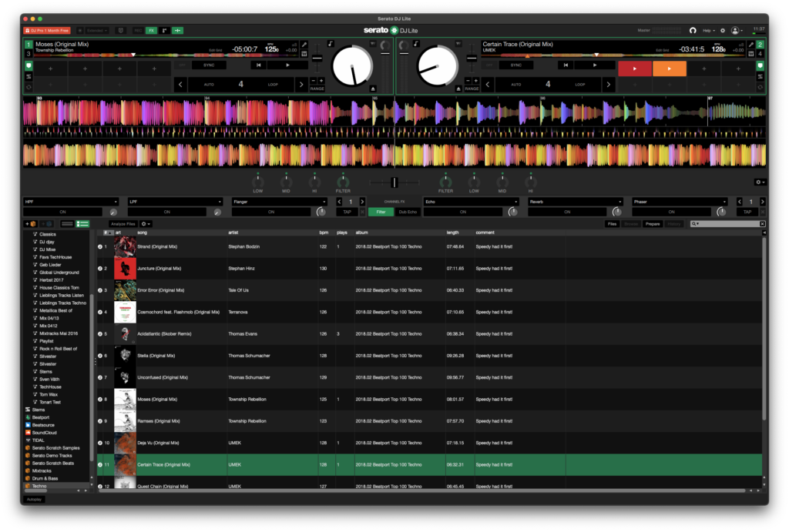The height and width of the screenshot is (532, 789).
Task: Switch to the Prepare tab
Action: click(652, 223)
